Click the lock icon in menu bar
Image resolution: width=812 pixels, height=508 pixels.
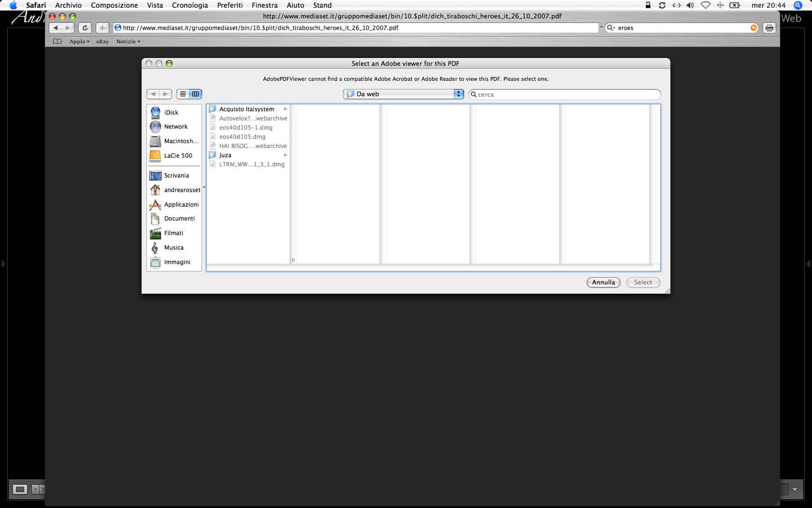[648, 5]
